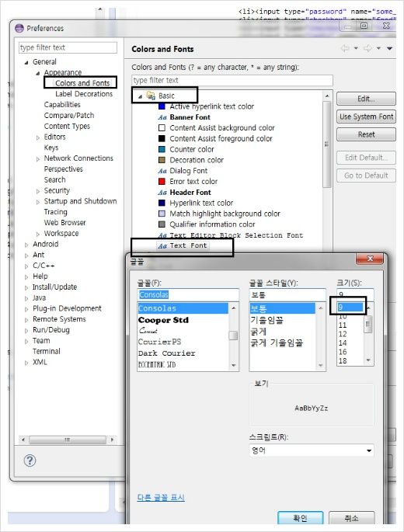Click the Content Assist foreground color black swatch
The image size is (404, 532).
point(162,139)
